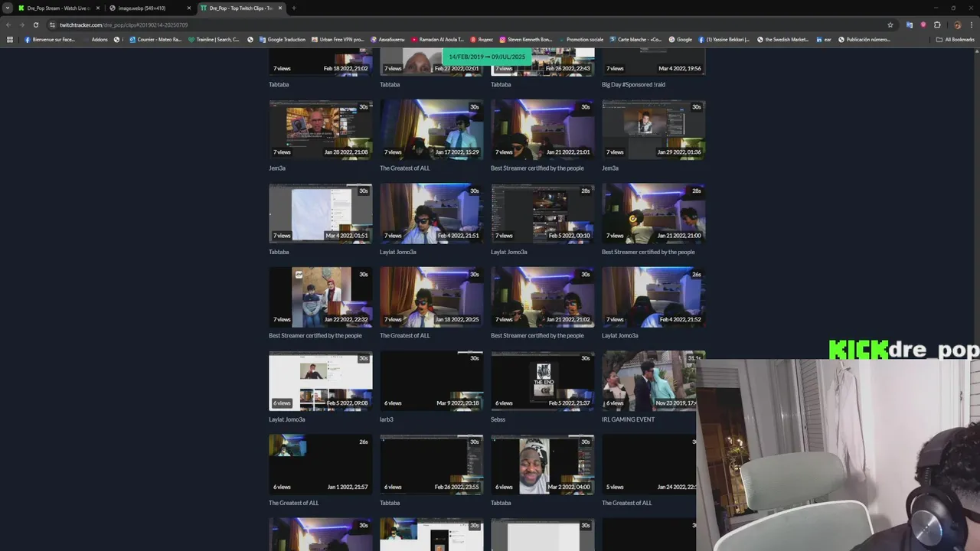Select the Dre_Pop Top Twitch Clips tab
The height and width of the screenshot is (551, 980).
pyautogui.click(x=240, y=8)
